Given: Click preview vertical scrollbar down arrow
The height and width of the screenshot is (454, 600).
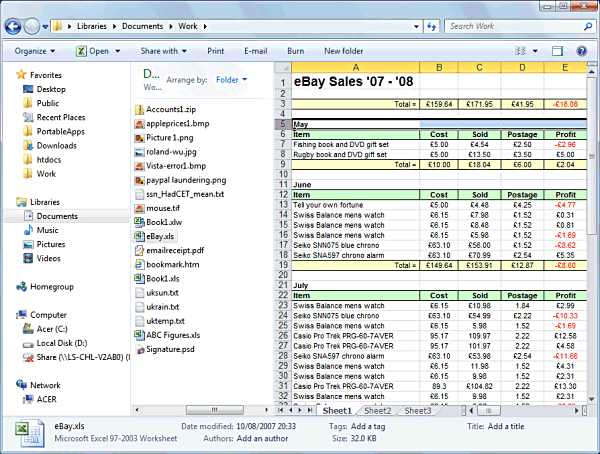Looking at the screenshot, I should 591,399.
